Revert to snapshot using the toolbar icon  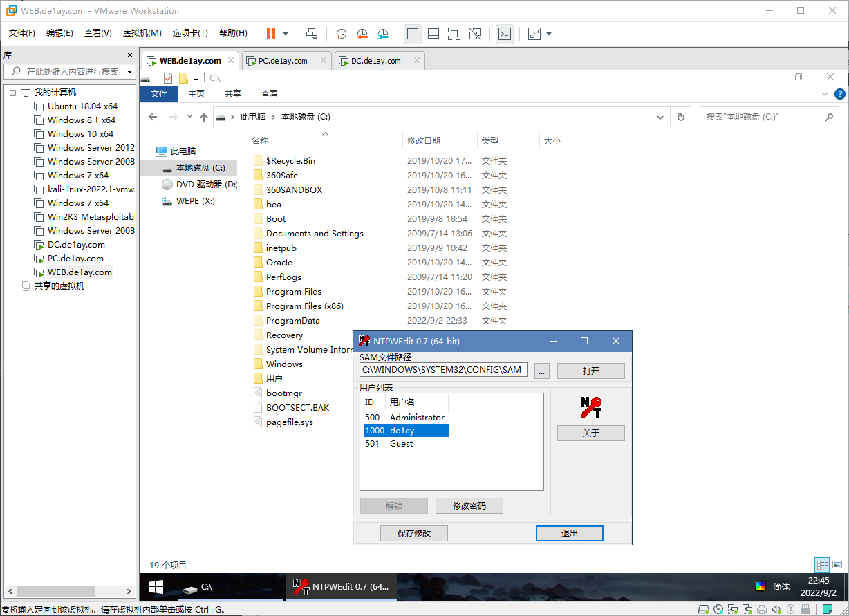point(362,33)
